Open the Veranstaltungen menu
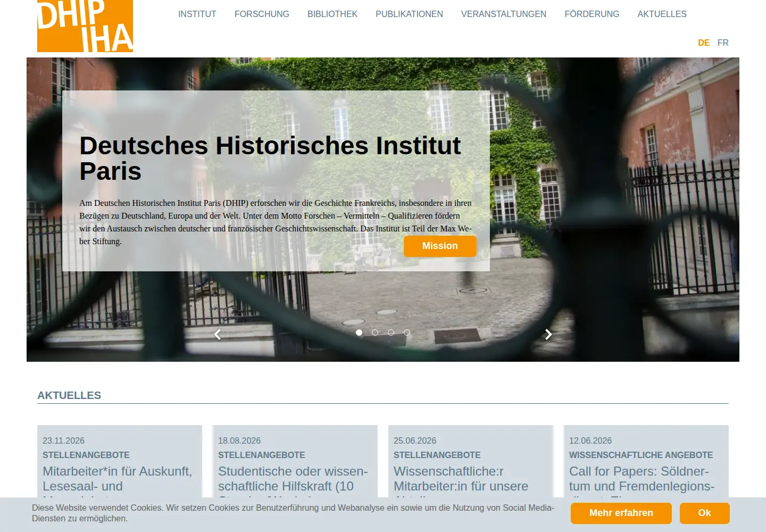The width and height of the screenshot is (766, 532). [504, 14]
